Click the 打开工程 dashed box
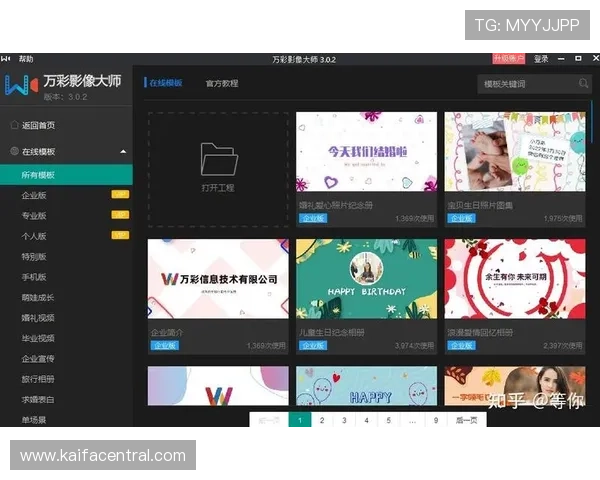Viewport: 600px width, 480px height. click(218, 169)
